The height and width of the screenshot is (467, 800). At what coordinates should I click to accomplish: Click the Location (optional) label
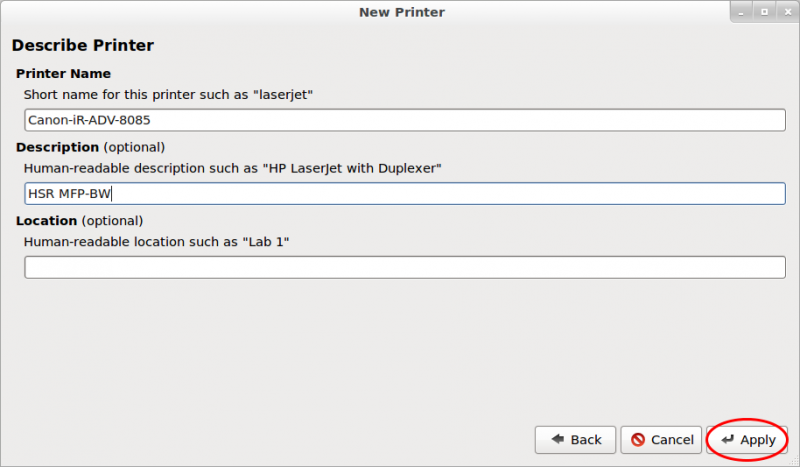(80, 221)
